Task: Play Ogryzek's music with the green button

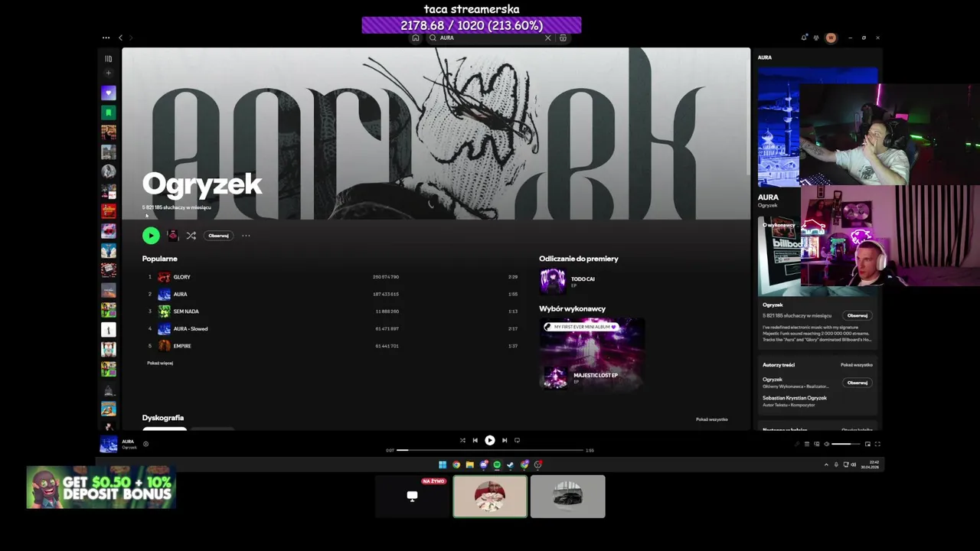Action: pos(151,236)
